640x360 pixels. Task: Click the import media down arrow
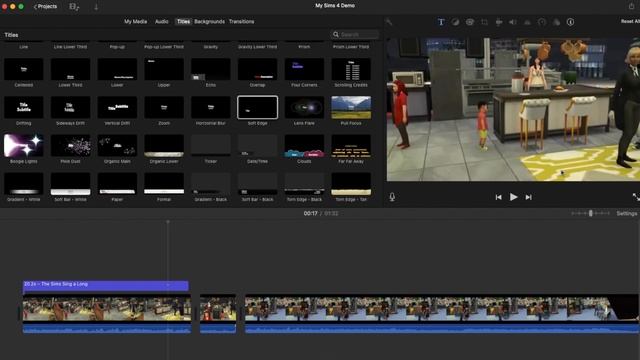[96, 7]
